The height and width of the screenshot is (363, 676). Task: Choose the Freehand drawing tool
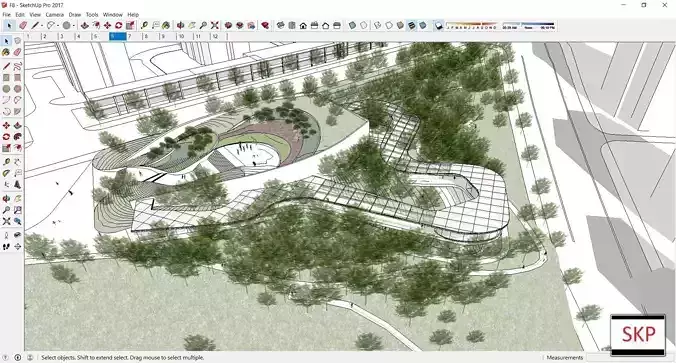coord(17,66)
